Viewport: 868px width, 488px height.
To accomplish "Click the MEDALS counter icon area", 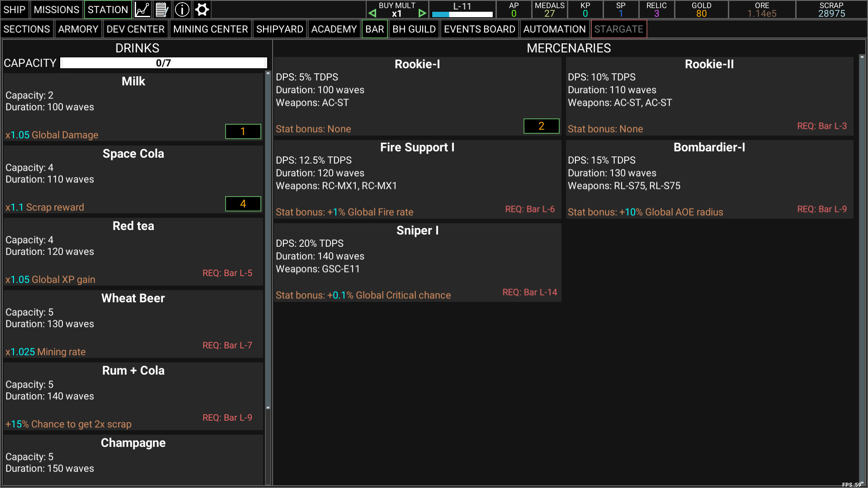I will (550, 9).
